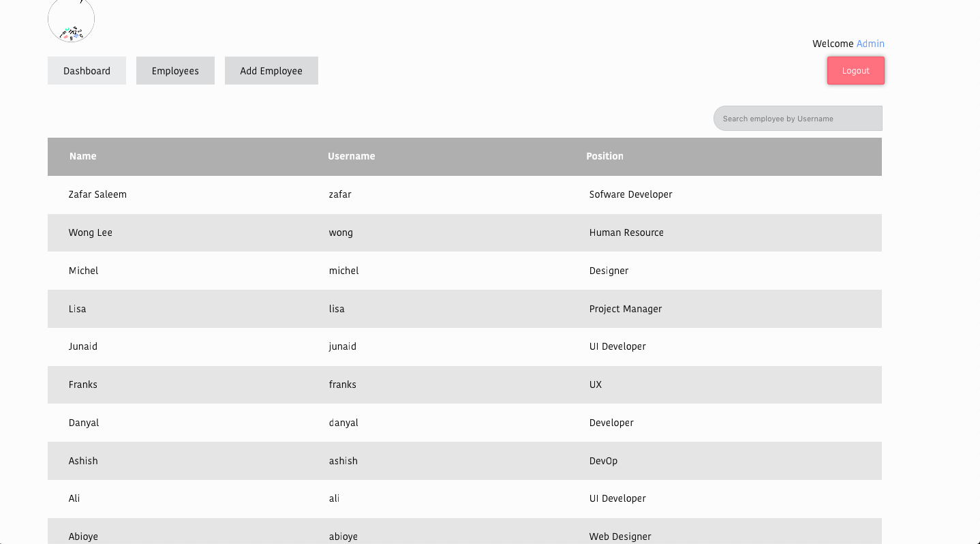Open the Dashboard page
Screen dimensions: 980x544
point(87,71)
